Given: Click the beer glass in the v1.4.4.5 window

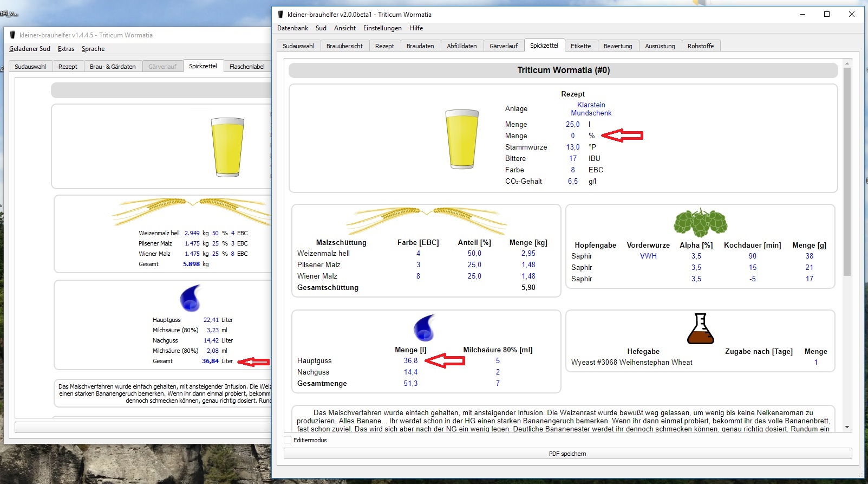Looking at the screenshot, I should [227, 147].
